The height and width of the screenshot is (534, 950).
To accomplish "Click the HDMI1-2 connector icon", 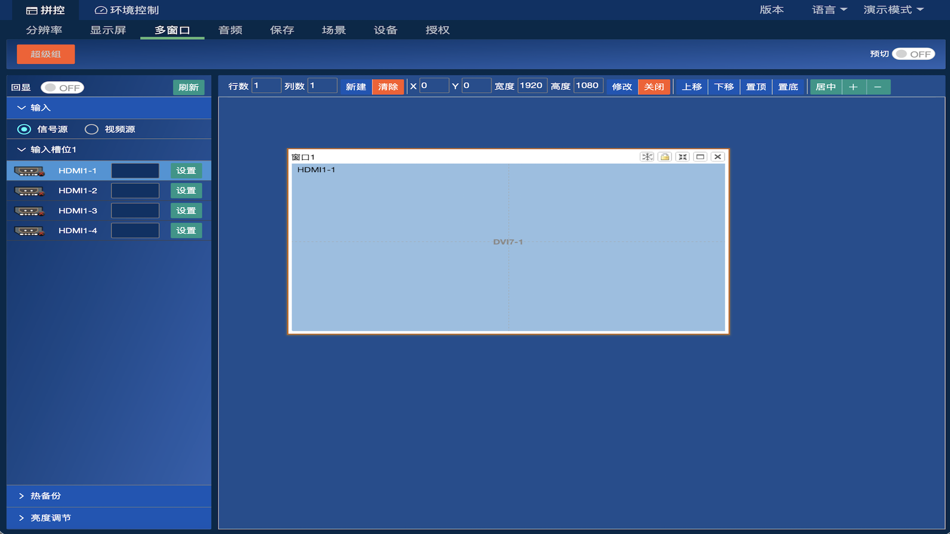I will pos(29,192).
